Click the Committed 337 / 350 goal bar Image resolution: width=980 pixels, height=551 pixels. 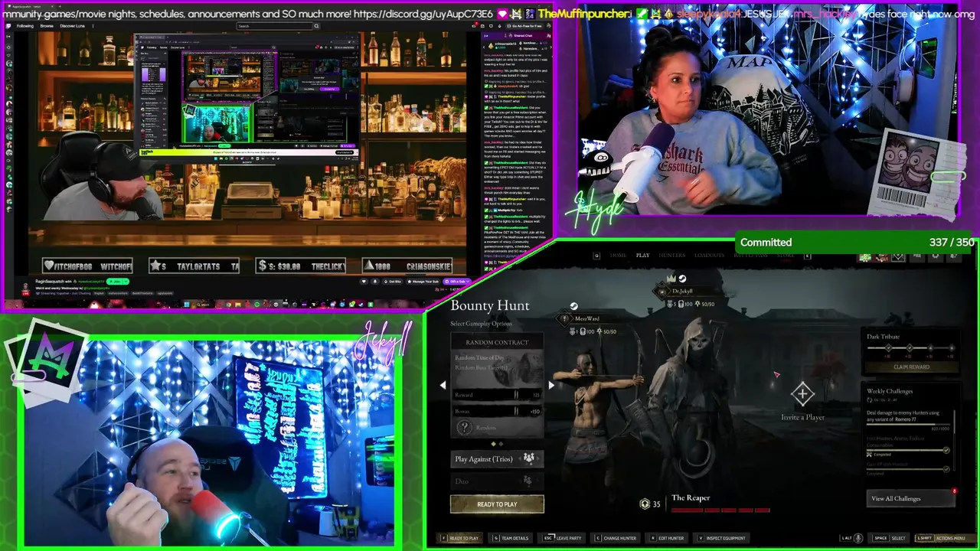(854, 242)
